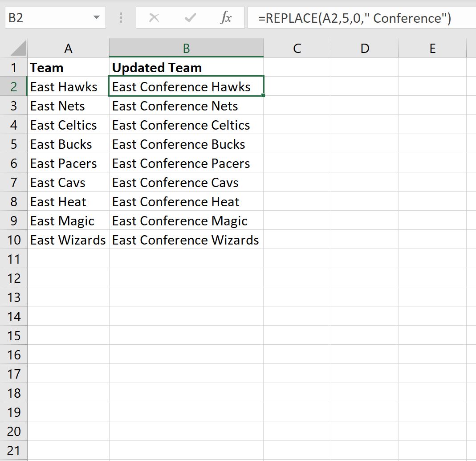Select row 4 header

14,125
